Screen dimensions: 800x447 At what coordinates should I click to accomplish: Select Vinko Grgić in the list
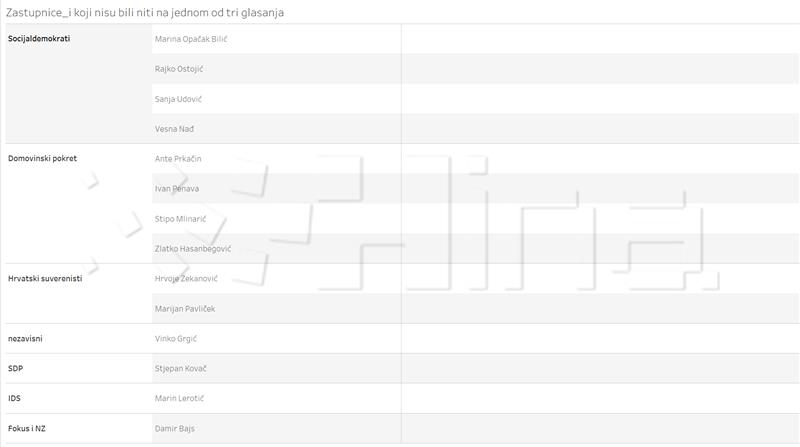click(176, 339)
